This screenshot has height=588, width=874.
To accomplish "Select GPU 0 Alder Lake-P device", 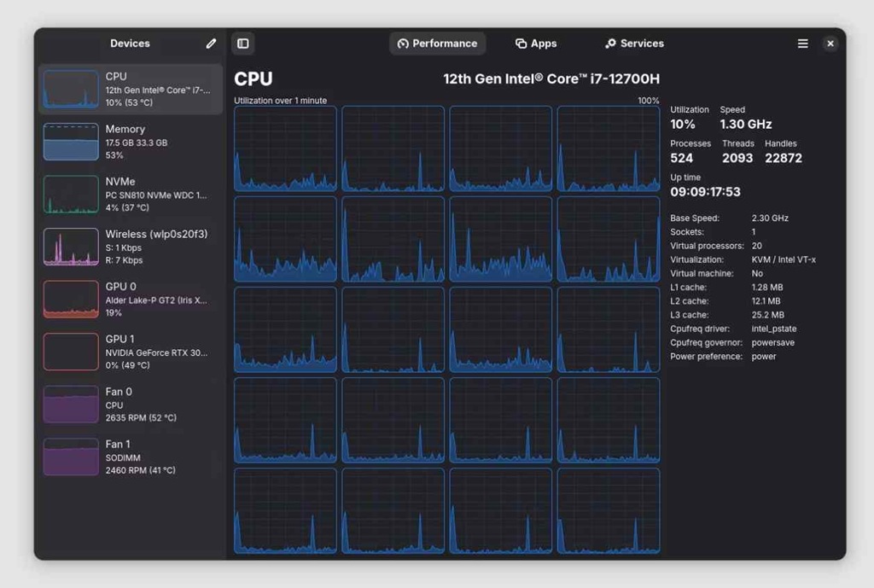I will click(x=131, y=300).
